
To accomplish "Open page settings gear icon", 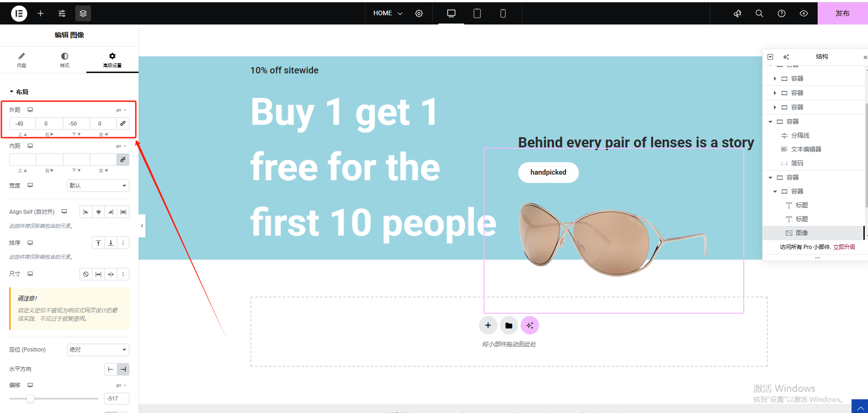I will point(419,13).
